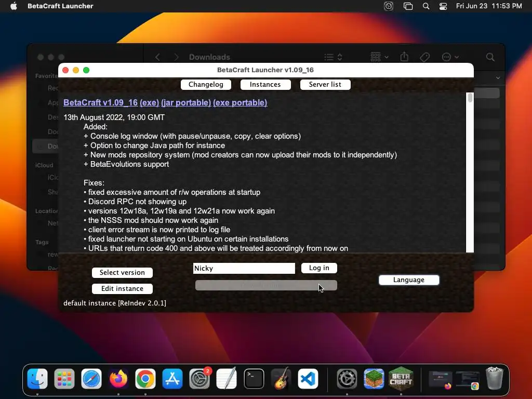The height and width of the screenshot is (399, 532).
Task: Click the greyed-out play button below username
Action: pos(266,285)
